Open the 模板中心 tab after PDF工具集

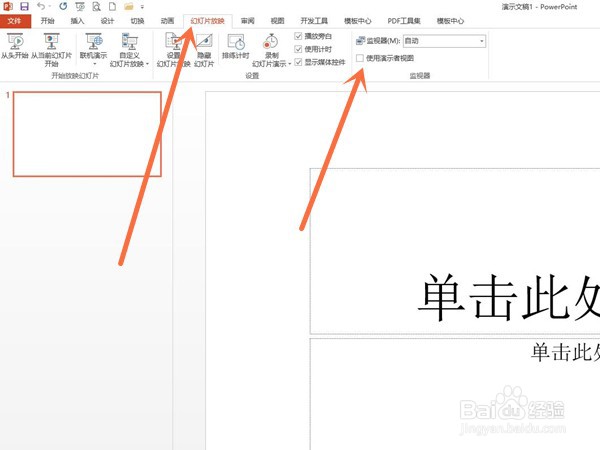click(450, 21)
